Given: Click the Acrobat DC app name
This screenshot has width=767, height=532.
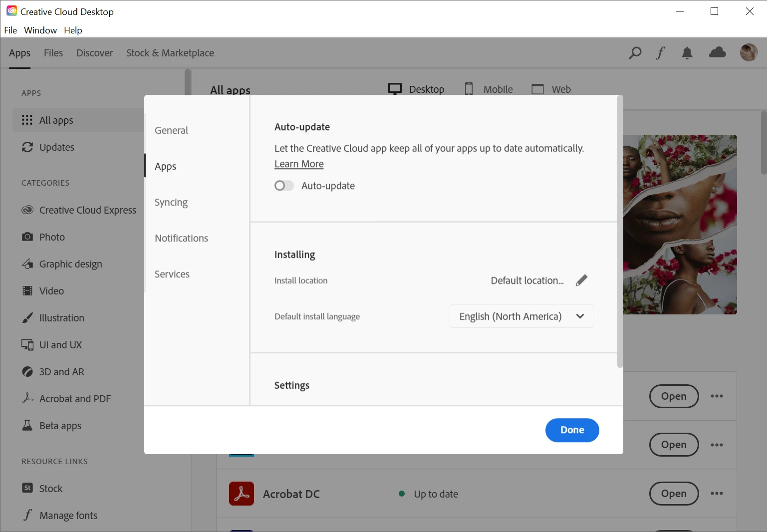Looking at the screenshot, I should click(291, 494).
